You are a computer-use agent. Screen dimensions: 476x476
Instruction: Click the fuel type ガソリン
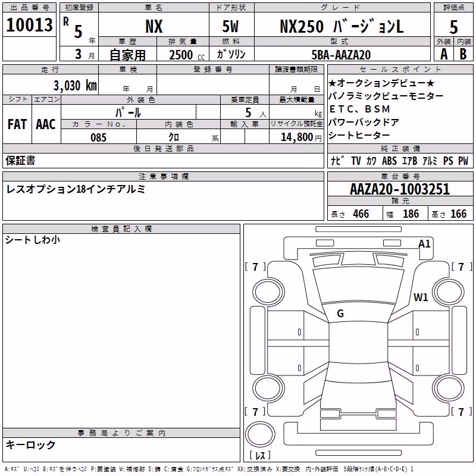coord(231,54)
